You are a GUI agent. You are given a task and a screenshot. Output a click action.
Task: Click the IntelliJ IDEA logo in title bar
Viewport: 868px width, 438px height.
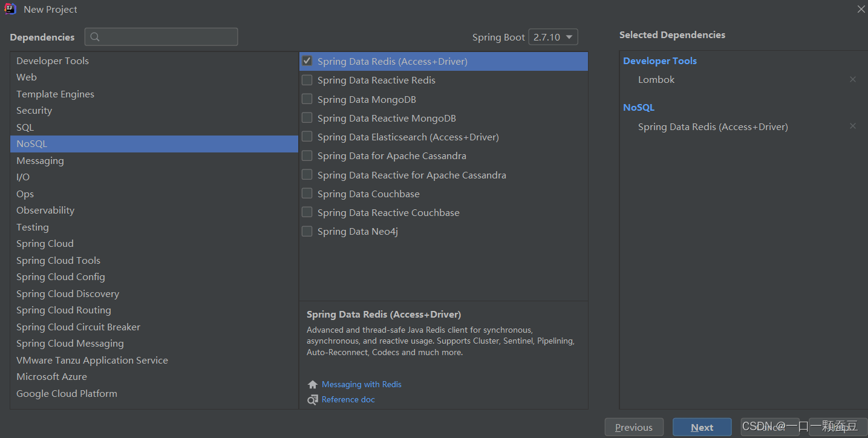pyautogui.click(x=10, y=9)
